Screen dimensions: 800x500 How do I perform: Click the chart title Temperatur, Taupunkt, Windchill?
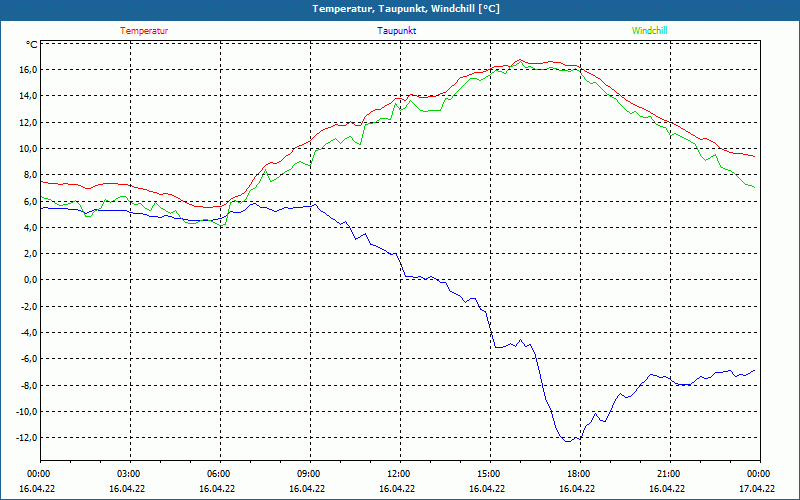point(406,9)
